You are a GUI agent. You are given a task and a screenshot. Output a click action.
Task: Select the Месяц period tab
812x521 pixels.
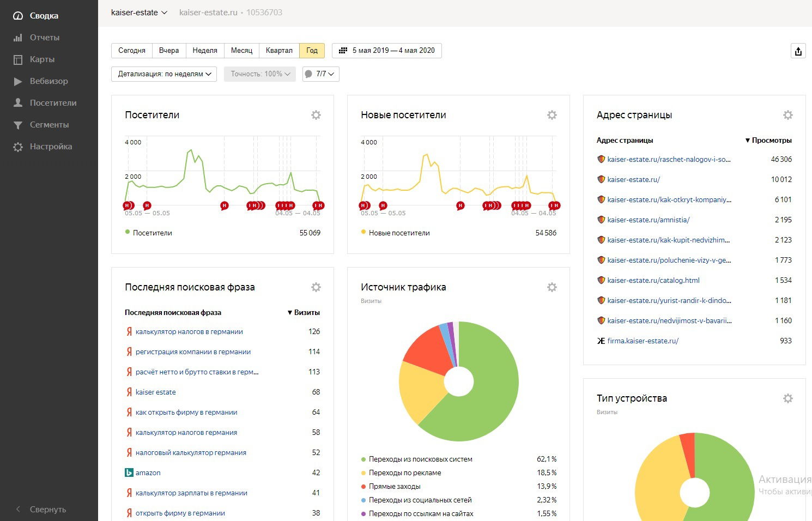[241, 51]
